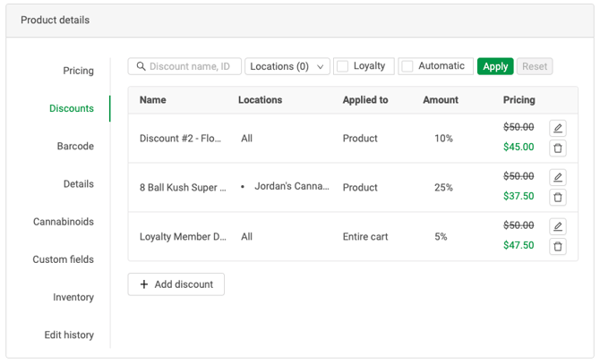
Task: Show the Edit history tab
Action: click(69, 334)
